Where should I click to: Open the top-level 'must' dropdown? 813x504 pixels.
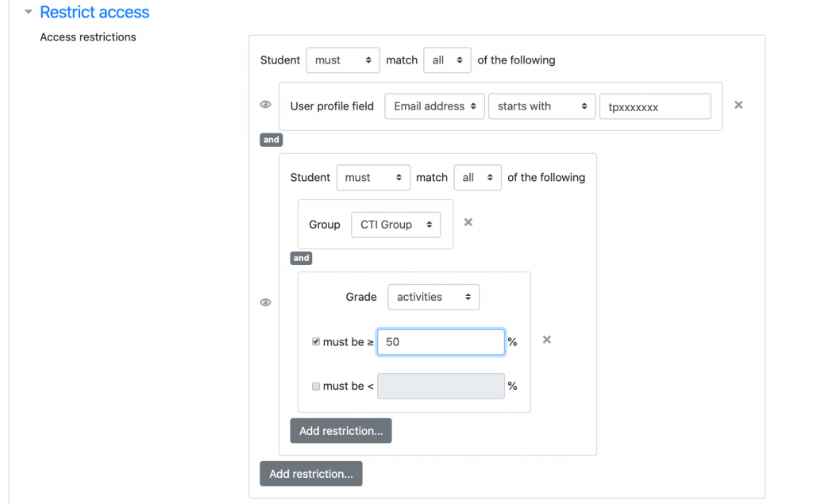(343, 60)
